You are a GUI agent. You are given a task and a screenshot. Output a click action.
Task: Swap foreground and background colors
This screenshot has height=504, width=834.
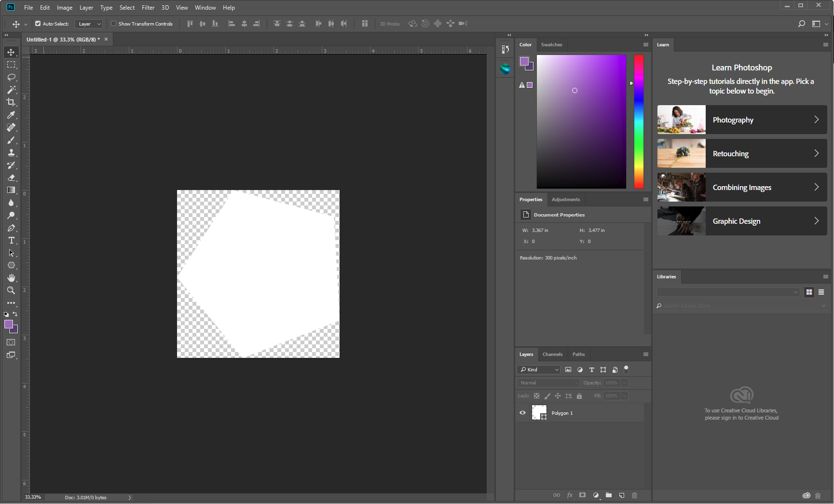pos(15,314)
